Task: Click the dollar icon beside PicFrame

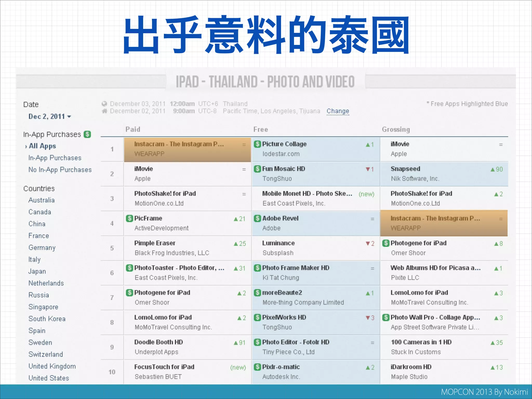Action: point(129,218)
